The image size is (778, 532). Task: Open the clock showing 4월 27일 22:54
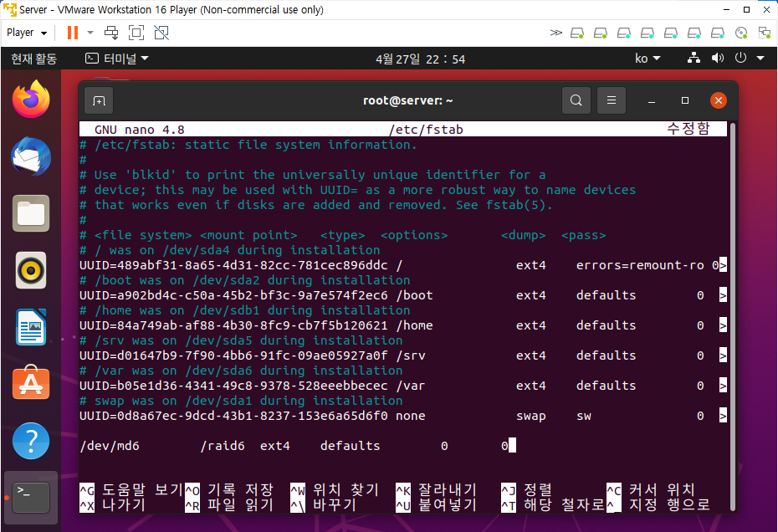(420, 59)
